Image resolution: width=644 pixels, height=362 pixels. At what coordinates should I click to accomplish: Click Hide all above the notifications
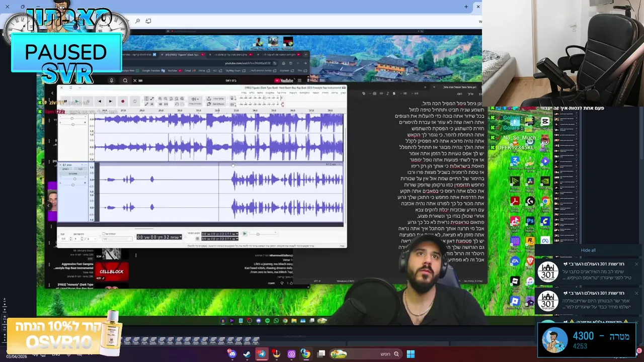coord(588,250)
